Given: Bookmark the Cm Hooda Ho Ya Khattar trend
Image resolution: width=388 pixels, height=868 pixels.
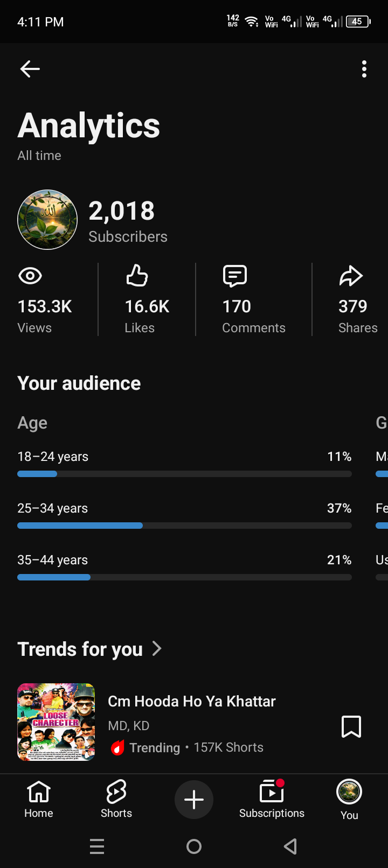Looking at the screenshot, I should [x=351, y=726].
